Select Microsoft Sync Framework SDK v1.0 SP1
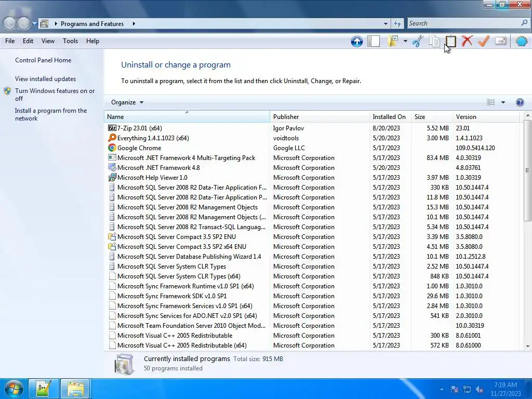This screenshot has width=532, height=399. pos(312,296)
